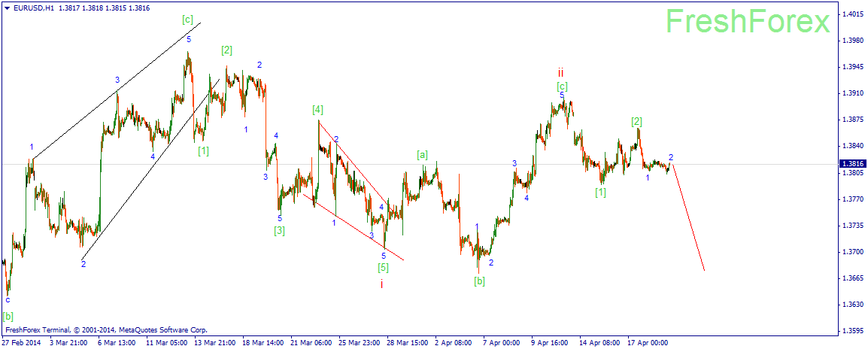The height and width of the screenshot is (349, 868).
Task: Click the EURUSD,H1 symbol title text
Action: point(32,8)
